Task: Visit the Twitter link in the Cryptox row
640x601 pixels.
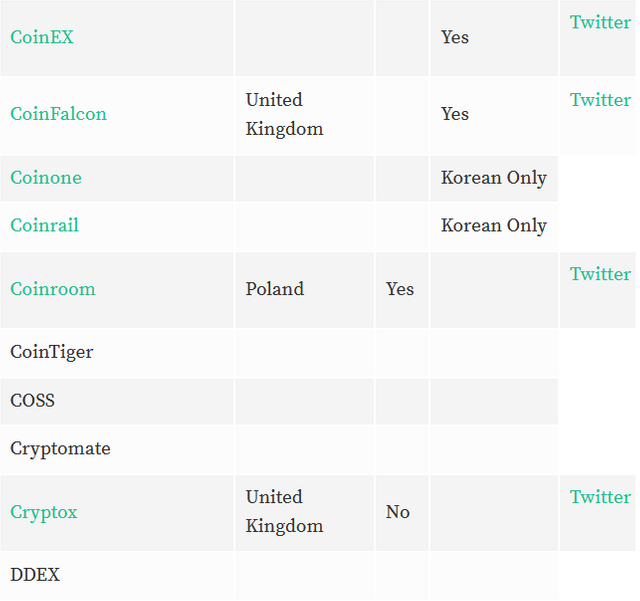Action: pyautogui.click(x=600, y=497)
